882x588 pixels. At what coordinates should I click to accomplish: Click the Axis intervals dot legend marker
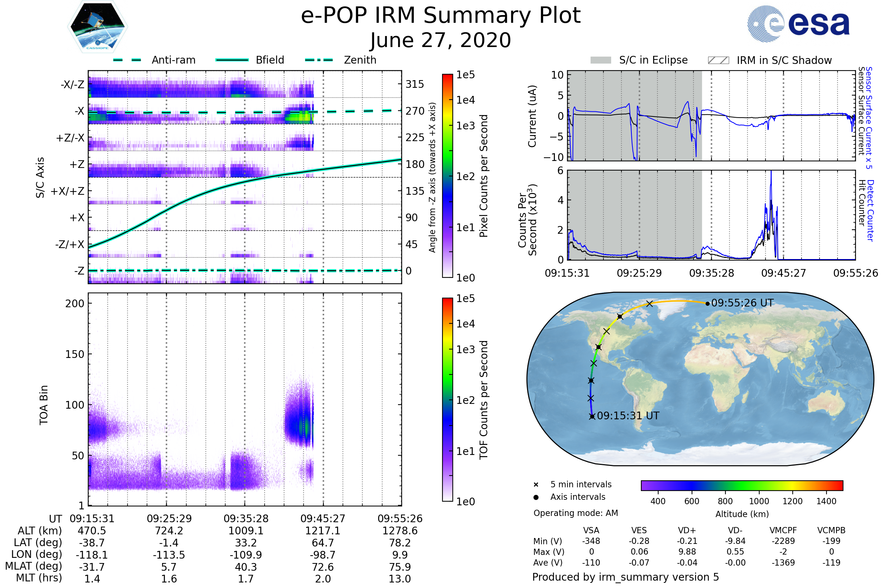point(536,497)
